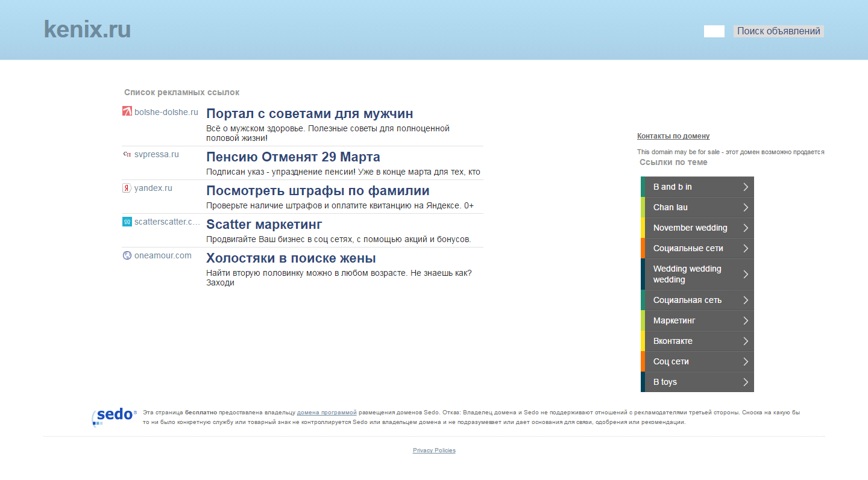
Task: Open the 'B and b in' topic link
Action: click(x=697, y=187)
